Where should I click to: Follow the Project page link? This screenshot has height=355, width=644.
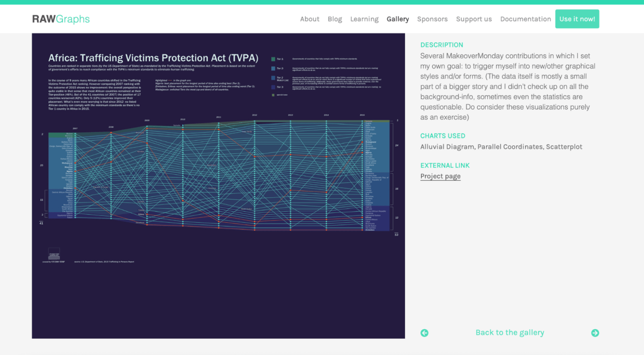(440, 176)
